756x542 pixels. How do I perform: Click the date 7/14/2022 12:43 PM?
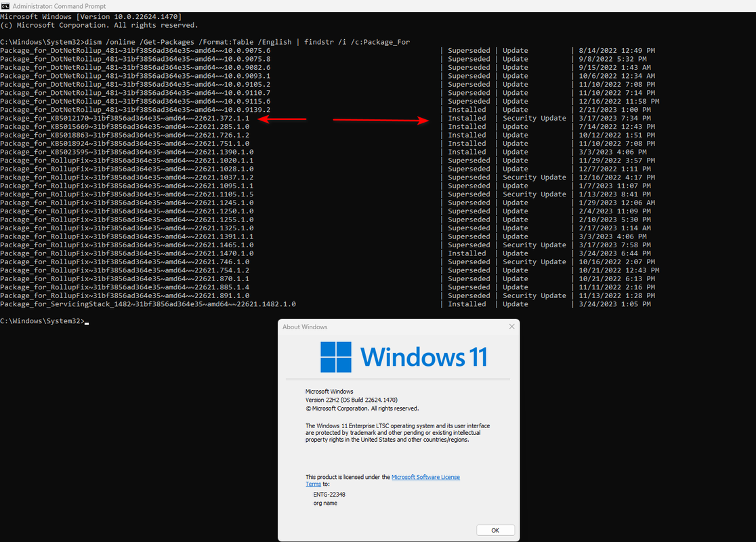pos(616,127)
